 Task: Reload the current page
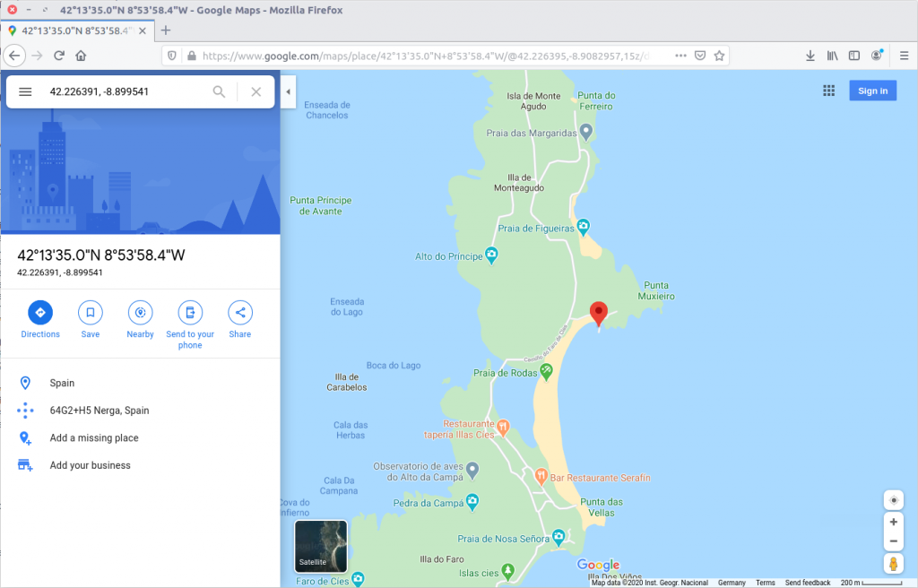pyautogui.click(x=58, y=56)
